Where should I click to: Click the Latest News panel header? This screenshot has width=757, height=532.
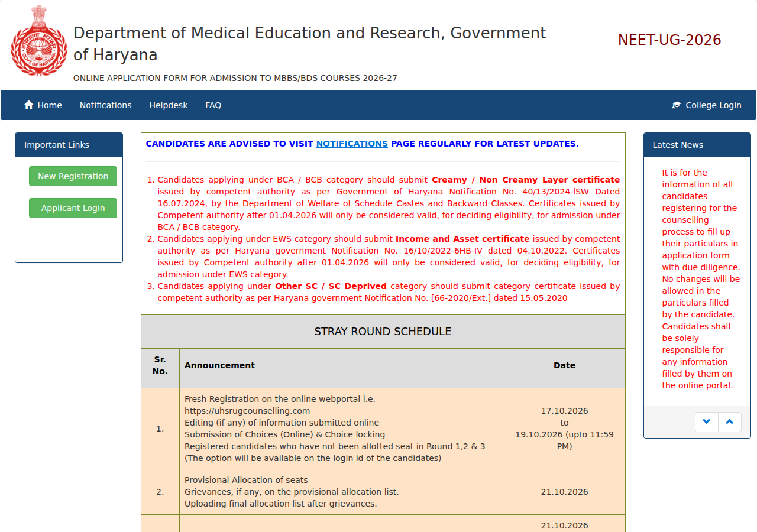click(x=697, y=145)
